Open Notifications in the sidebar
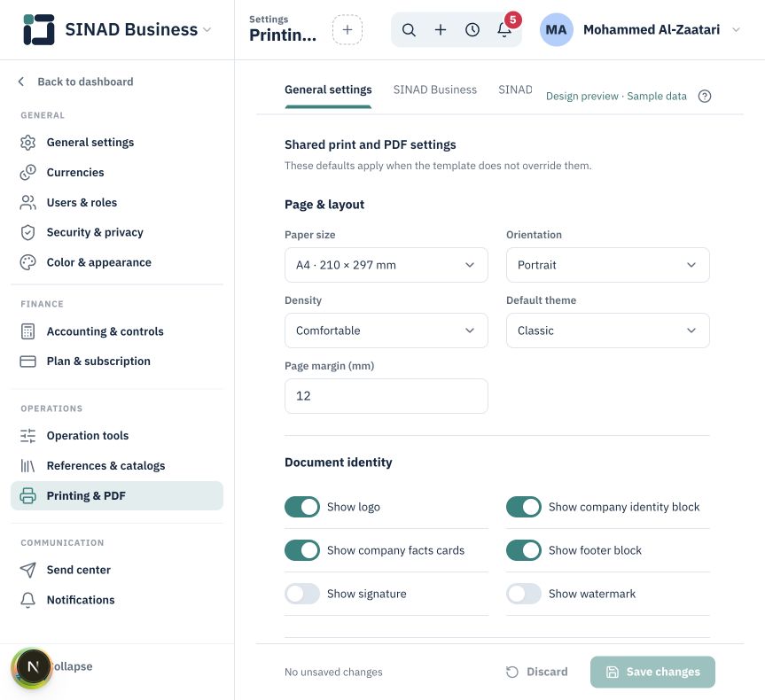The image size is (765, 700). coord(117,600)
